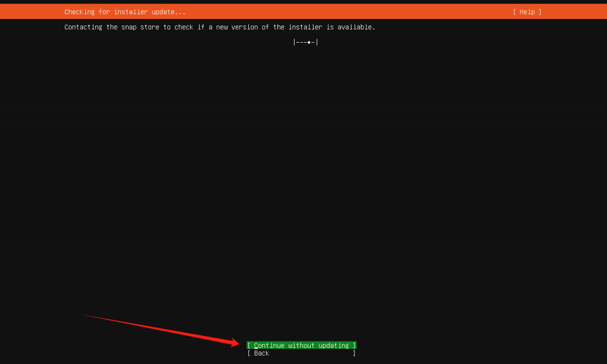The width and height of the screenshot is (607, 364).
Task: Click the word 'installer' in description text
Action: click(305, 27)
